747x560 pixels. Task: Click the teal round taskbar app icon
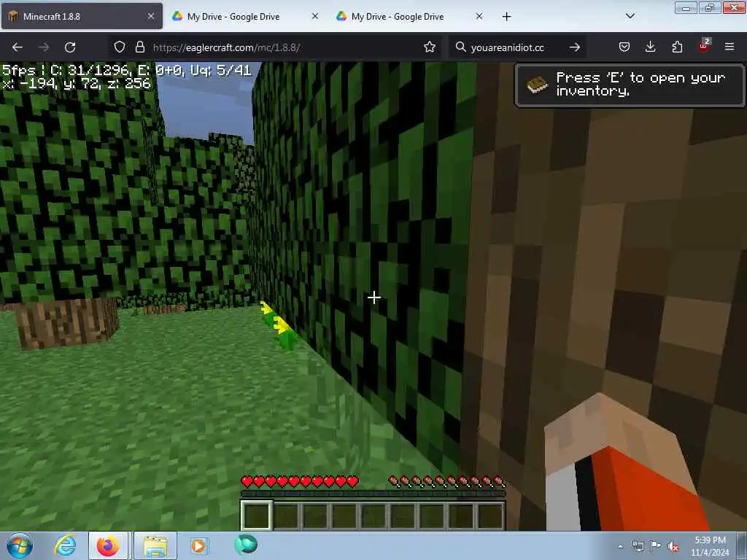point(246,545)
